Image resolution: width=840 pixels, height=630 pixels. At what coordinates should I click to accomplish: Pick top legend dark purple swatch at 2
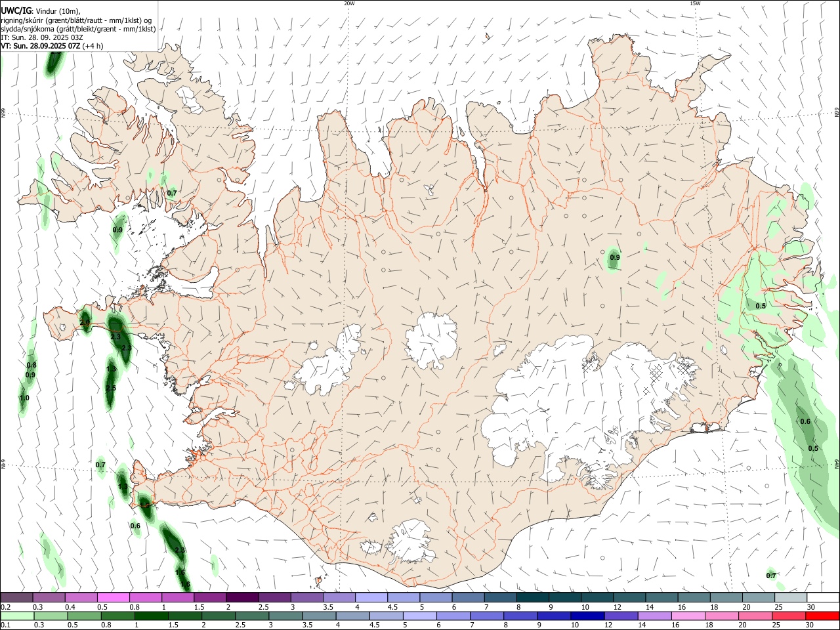click(242, 597)
